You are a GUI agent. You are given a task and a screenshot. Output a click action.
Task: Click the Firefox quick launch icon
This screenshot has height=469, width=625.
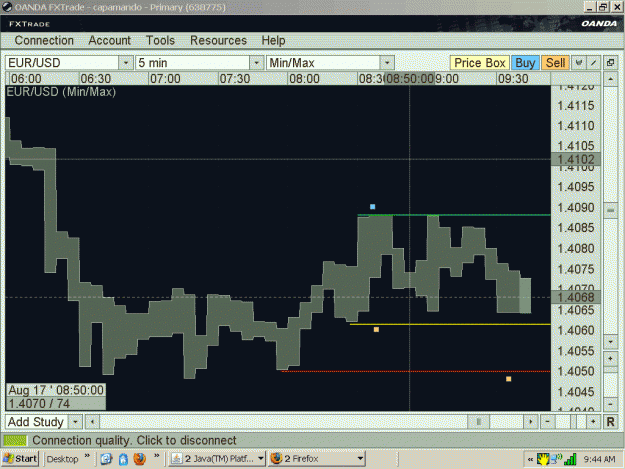tap(140, 459)
